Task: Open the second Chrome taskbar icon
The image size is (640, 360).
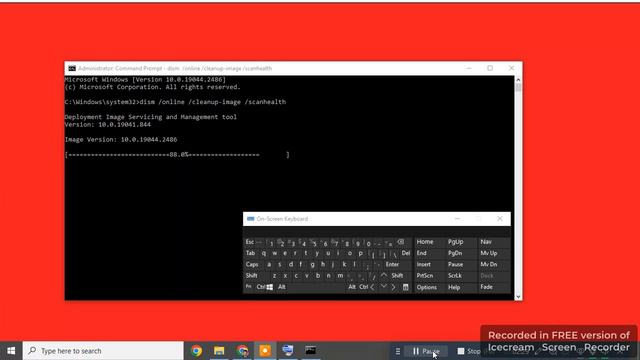Action: (x=242, y=351)
